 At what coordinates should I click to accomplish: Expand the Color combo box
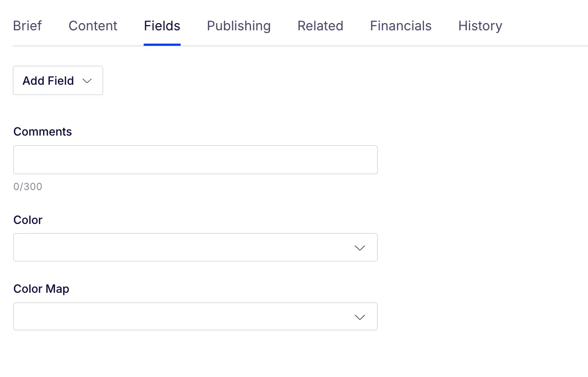click(195, 248)
